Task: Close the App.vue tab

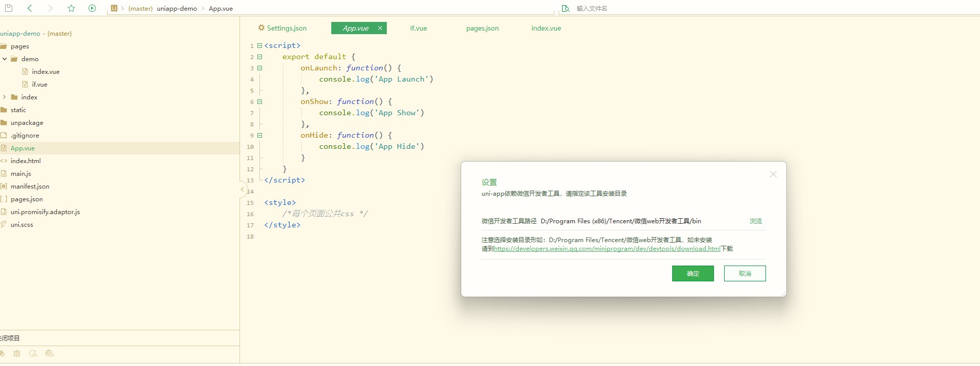Action: pyautogui.click(x=380, y=28)
